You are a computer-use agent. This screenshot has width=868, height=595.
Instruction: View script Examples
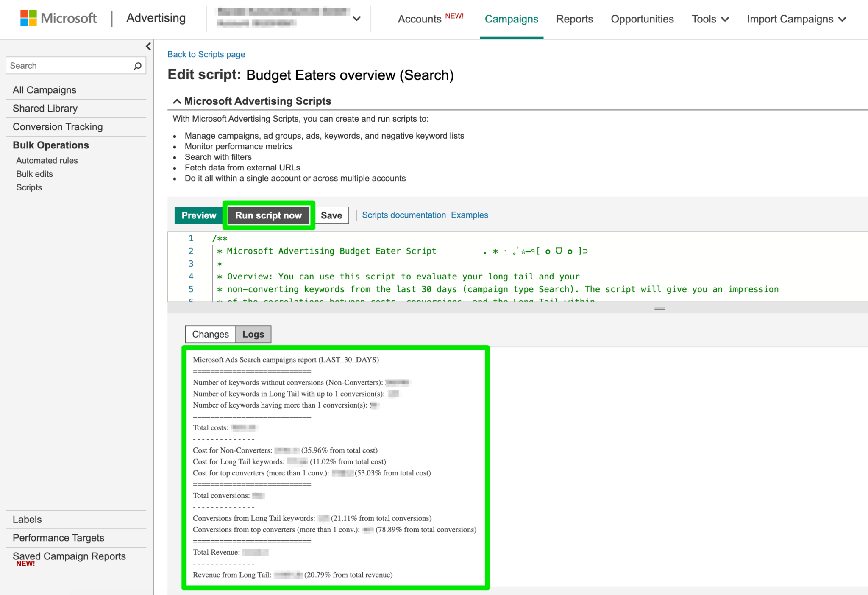469,215
